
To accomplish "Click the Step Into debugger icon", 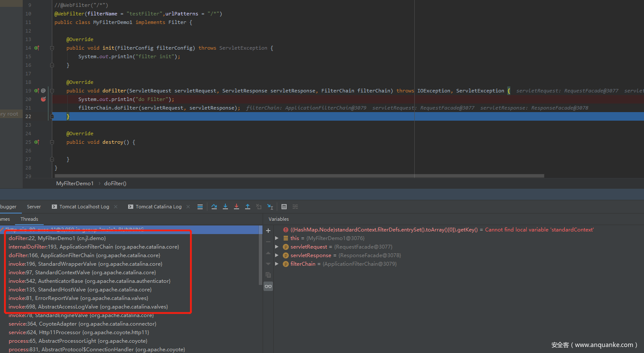I will tap(225, 207).
